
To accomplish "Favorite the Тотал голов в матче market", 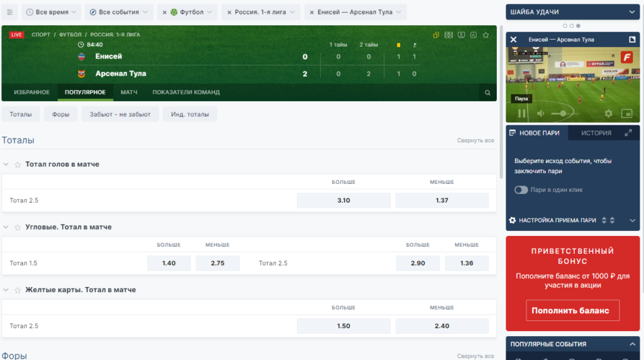I will click(18, 164).
